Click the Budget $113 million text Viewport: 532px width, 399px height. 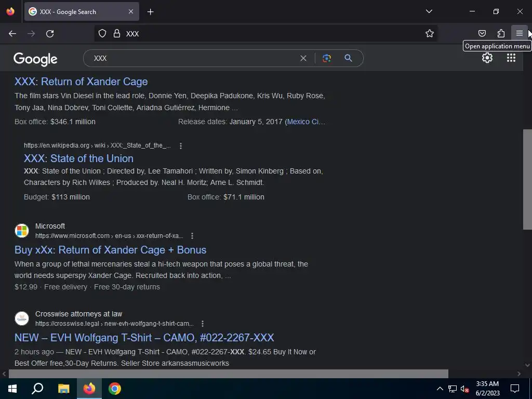57,197
